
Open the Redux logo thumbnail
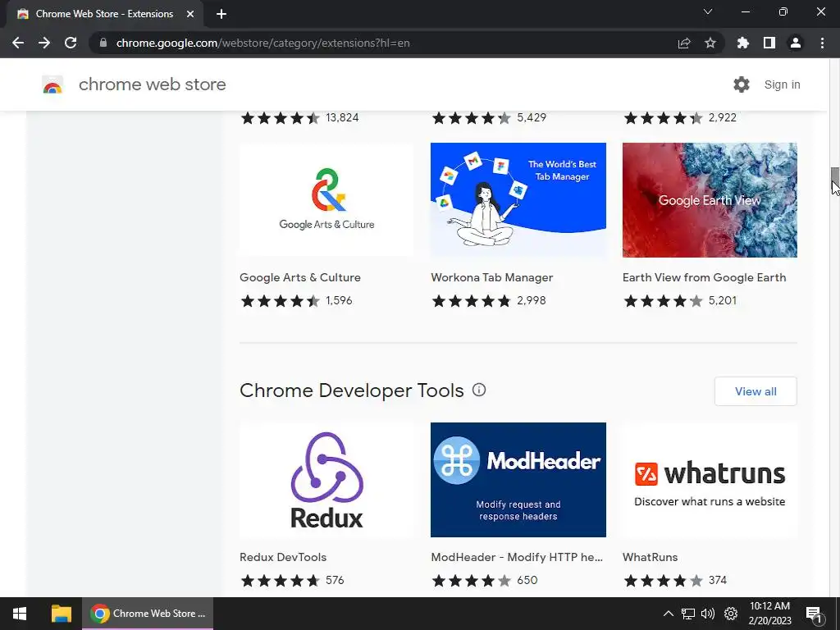point(326,479)
